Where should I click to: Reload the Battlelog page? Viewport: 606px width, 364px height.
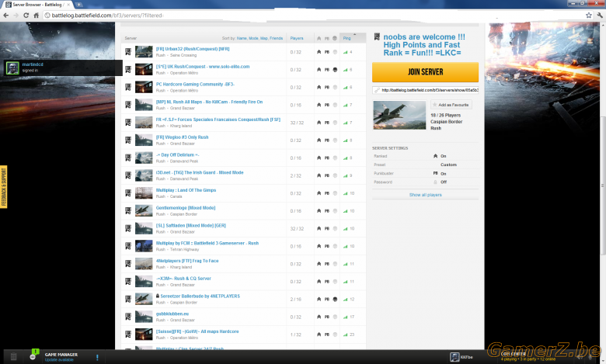26,16
